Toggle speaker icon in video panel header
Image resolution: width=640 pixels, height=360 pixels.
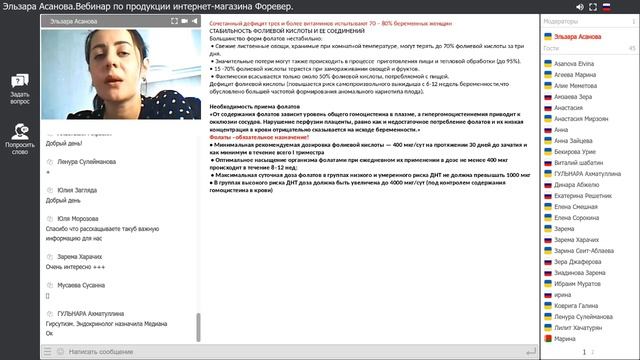click(x=195, y=21)
